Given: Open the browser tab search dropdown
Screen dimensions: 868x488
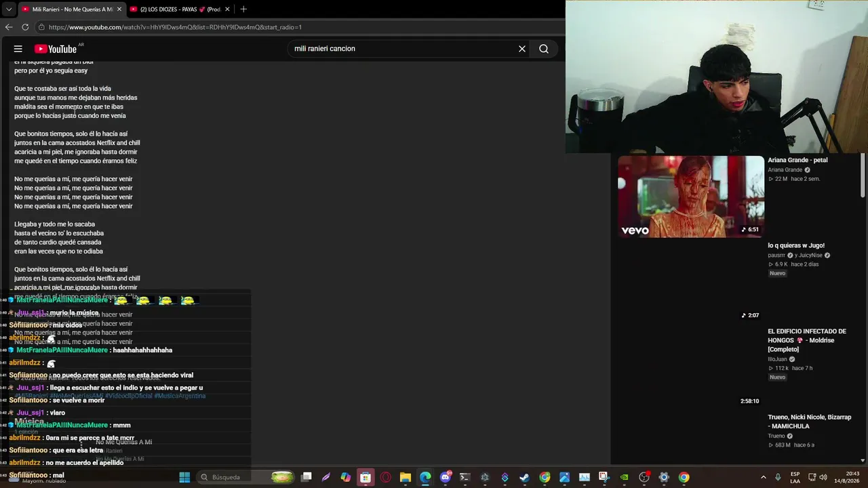Looking at the screenshot, I should pyautogui.click(x=9, y=9).
